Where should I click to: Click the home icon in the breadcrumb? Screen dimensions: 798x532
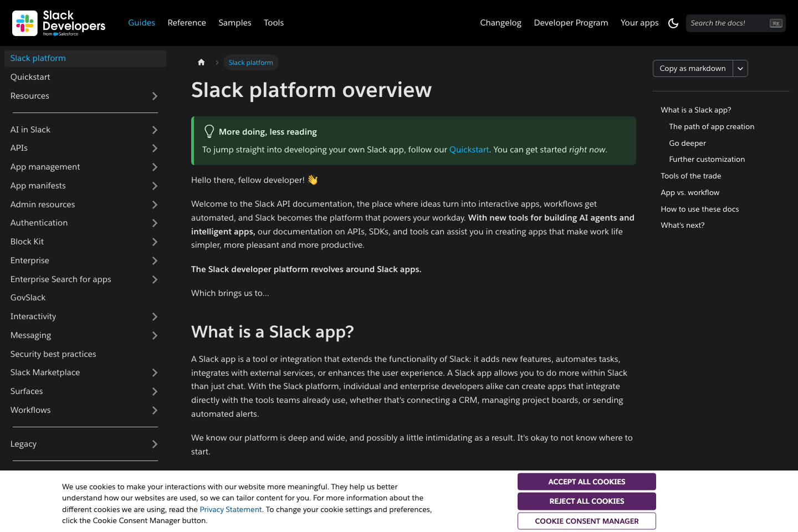(x=201, y=62)
